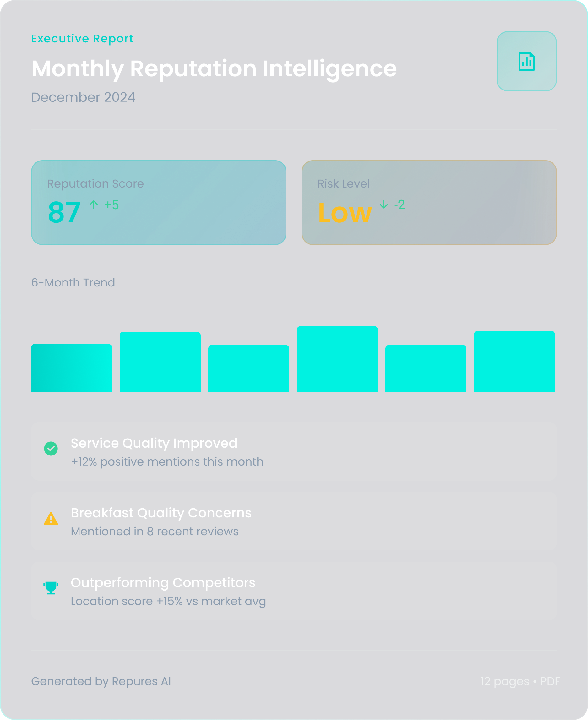This screenshot has height=720, width=588.
Task: Select the second bar in trend chart
Action: tap(160, 362)
